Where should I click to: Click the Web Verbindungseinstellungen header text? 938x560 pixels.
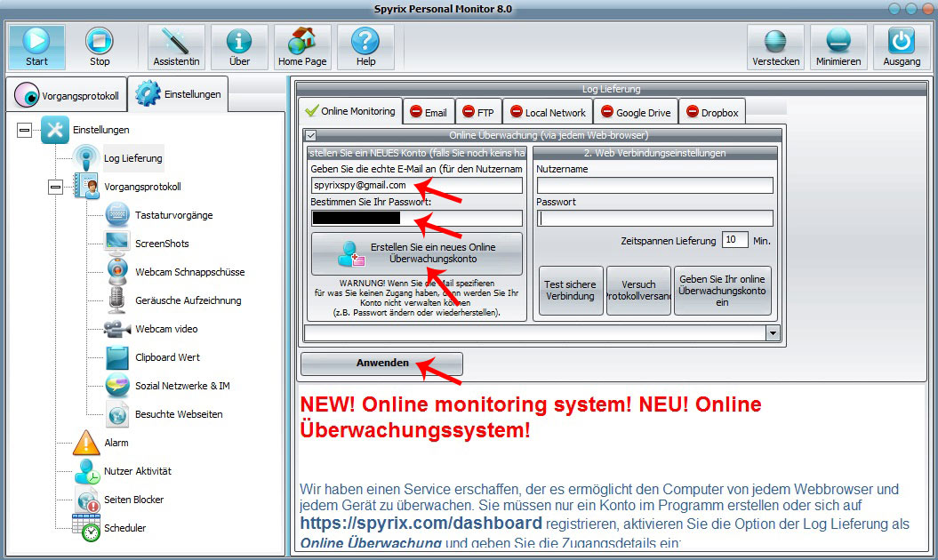pos(655,153)
